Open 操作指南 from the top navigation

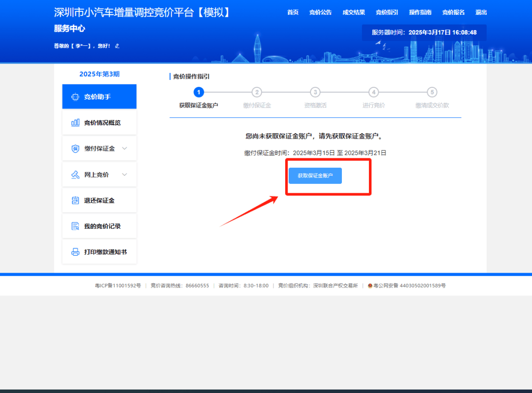point(420,12)
